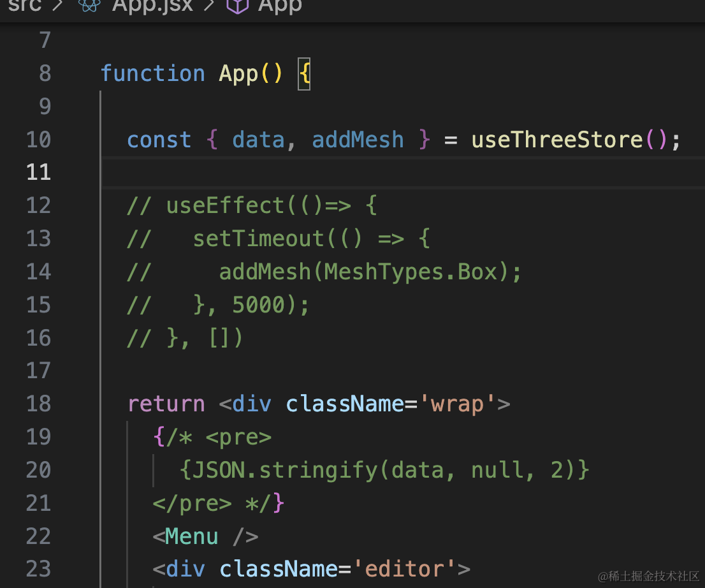Viewport: 705px width, 588px height.
Task: Click the 'addMesh' variable on line 10
Action: click(x=358, y=140)
